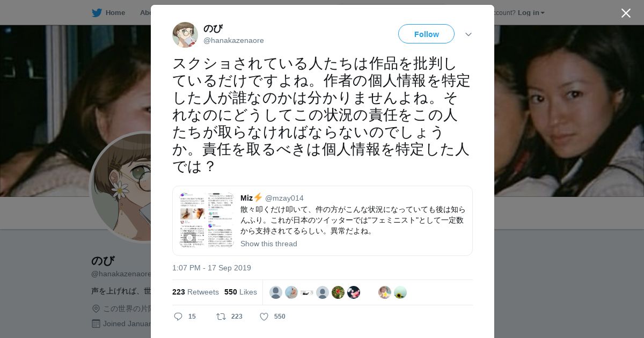644x338 pixels.
Task: Open のび's avatar in tweet header
Action: 185,35
